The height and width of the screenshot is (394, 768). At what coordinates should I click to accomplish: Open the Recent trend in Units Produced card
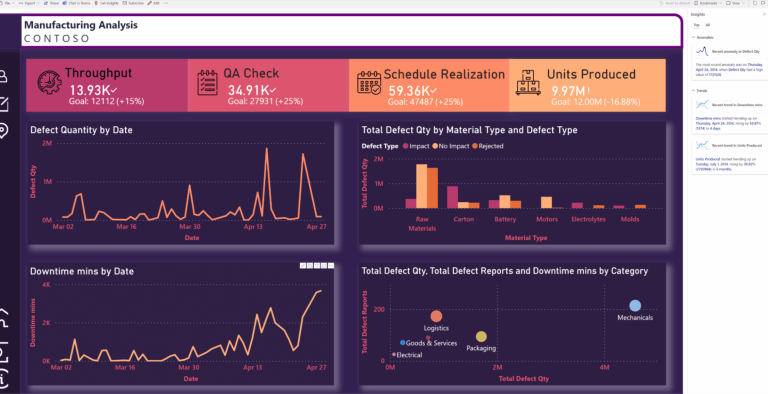pos(729,156)
